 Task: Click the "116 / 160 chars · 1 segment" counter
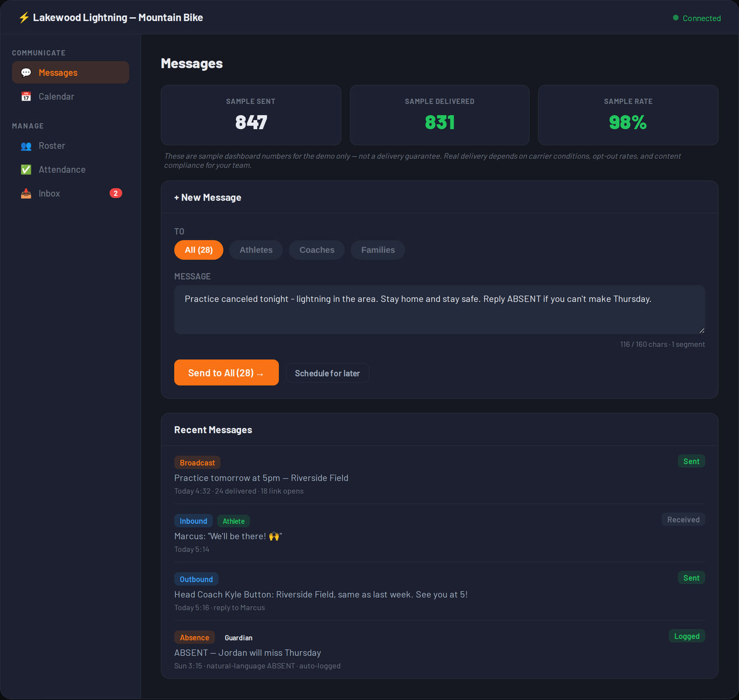pos(662,344)
